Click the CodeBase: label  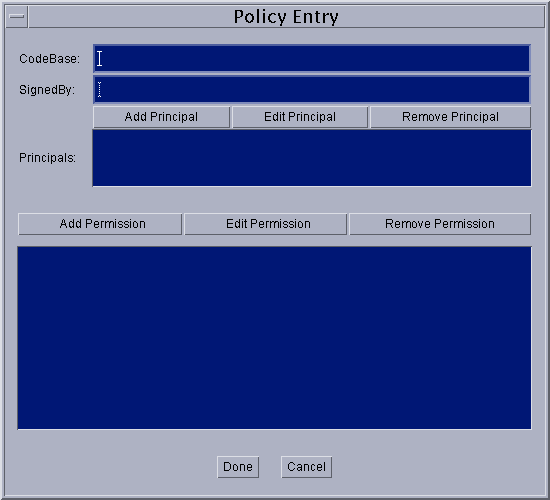[x=49, y=59]
